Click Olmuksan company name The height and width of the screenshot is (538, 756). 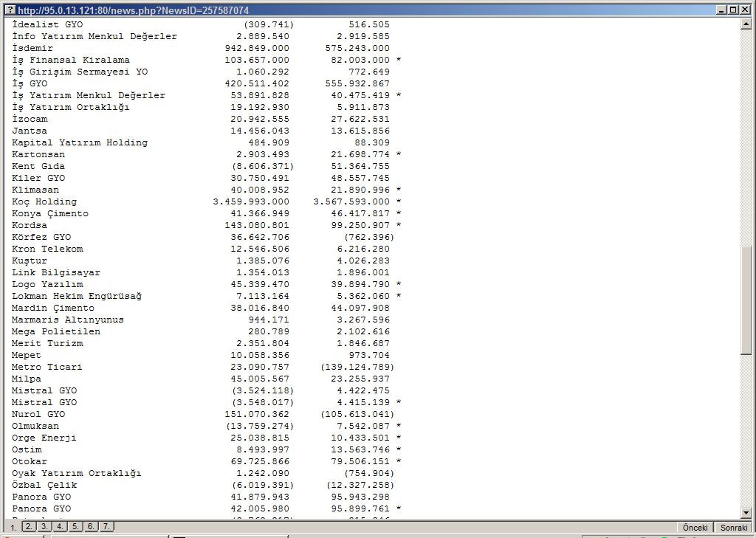click(35, 426)
